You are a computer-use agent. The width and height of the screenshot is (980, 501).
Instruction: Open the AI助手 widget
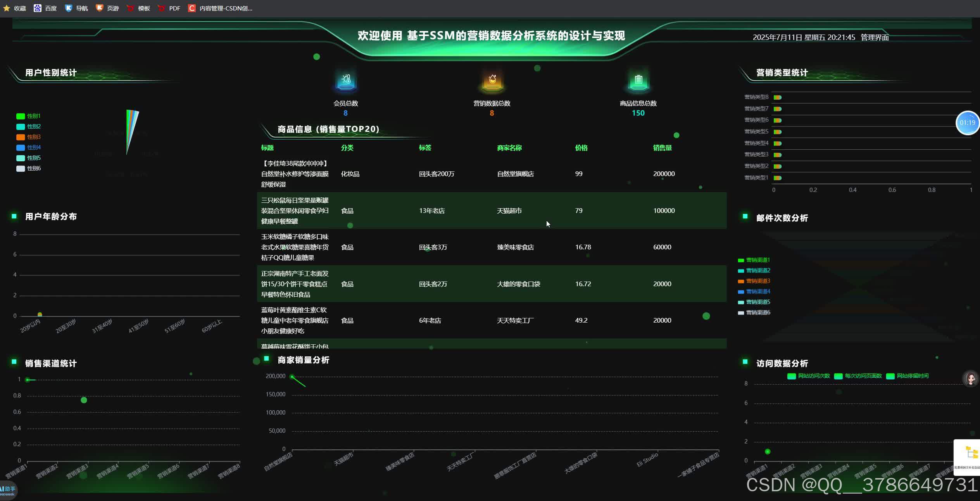pyautogui.click(x=8, y=491)
